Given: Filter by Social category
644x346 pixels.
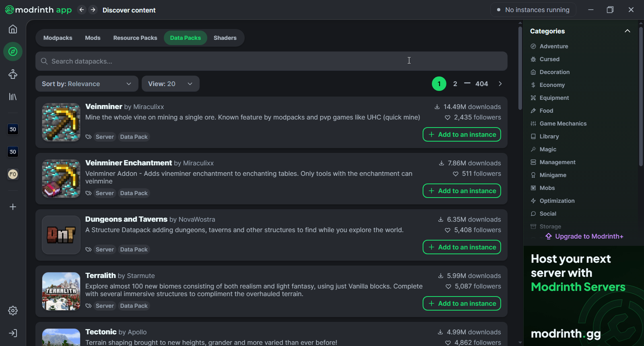Looking at the screenshot, I should [x=543, y=214].
